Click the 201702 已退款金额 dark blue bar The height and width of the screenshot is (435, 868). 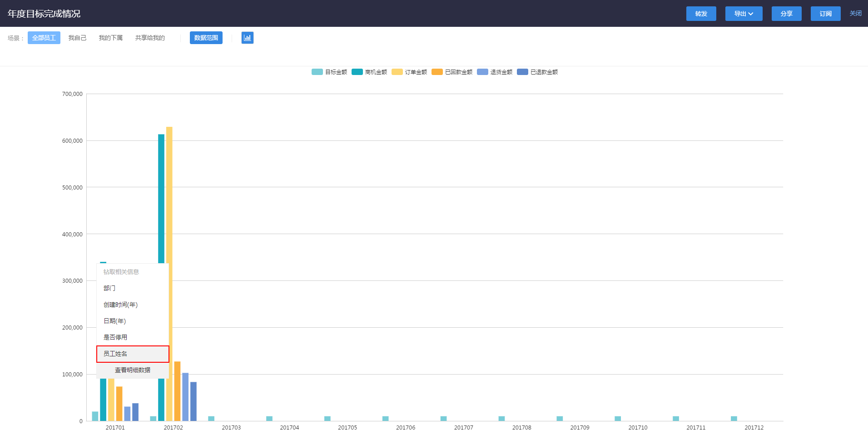click(193, 401)
